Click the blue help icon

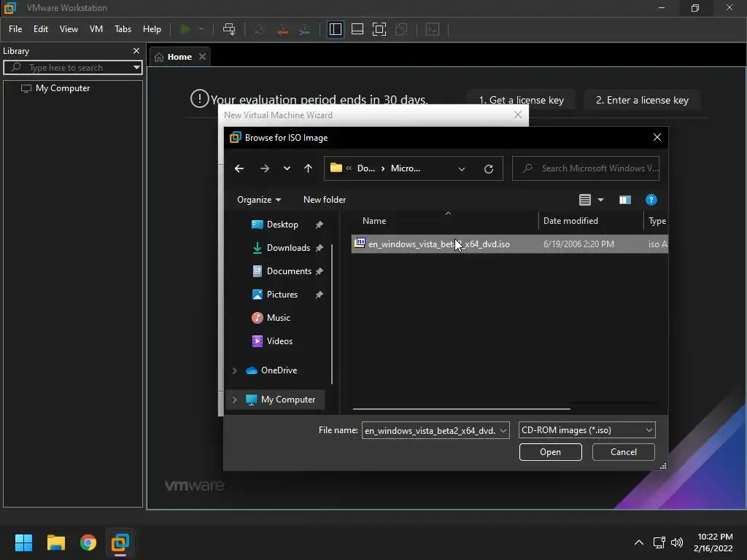click(651, 200)
